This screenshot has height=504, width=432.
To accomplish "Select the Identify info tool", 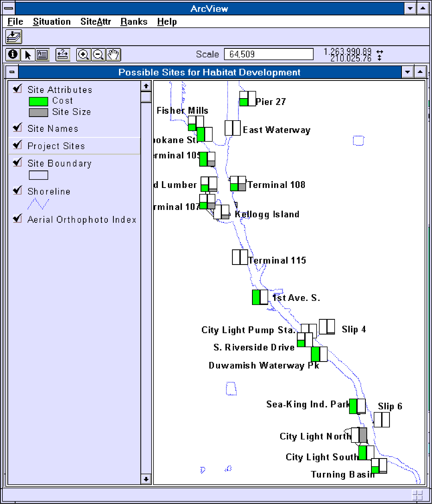I will (x=13, y=54).
